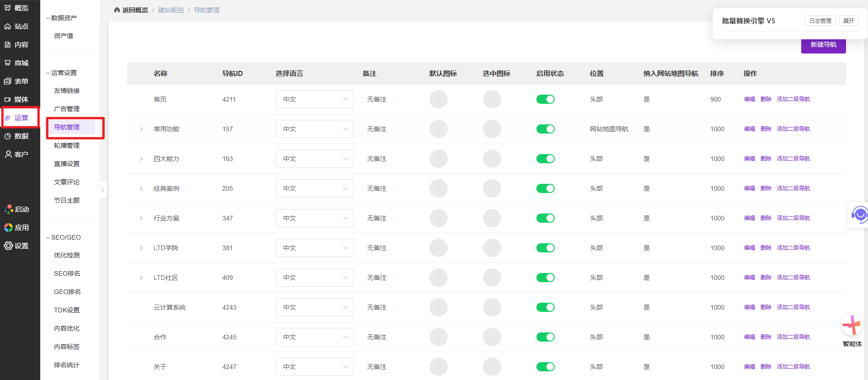
Task: Open the customer service headset icon
Action: (x=859, y=214)
